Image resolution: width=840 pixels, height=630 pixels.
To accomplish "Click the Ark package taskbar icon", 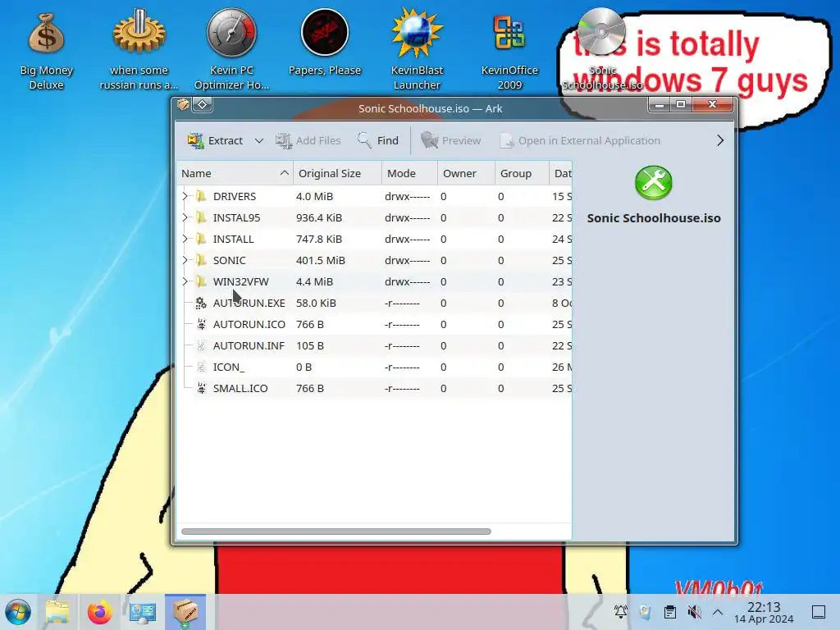I will [185, 612].
